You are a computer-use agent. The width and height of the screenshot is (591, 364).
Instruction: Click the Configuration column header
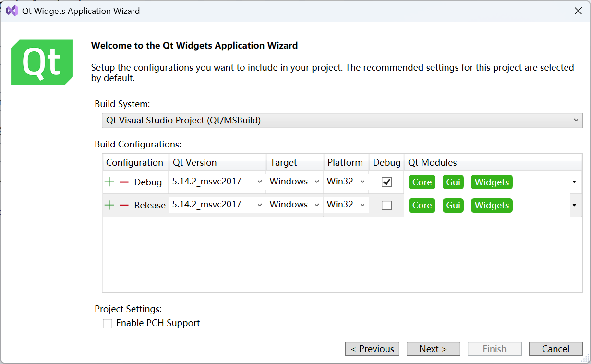point(135,162)
